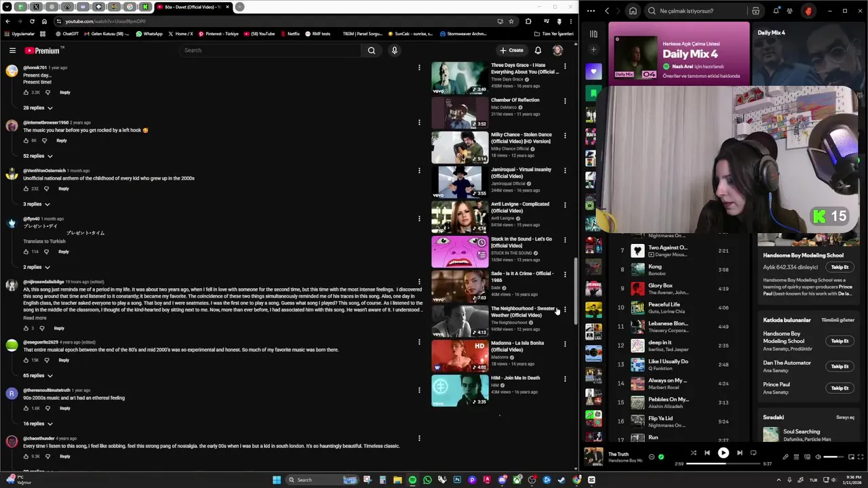The height and width of the screenshot is (488, 868).
Task: Bookmark this page with Chrome star icon
Action: (x=511, y=21)
